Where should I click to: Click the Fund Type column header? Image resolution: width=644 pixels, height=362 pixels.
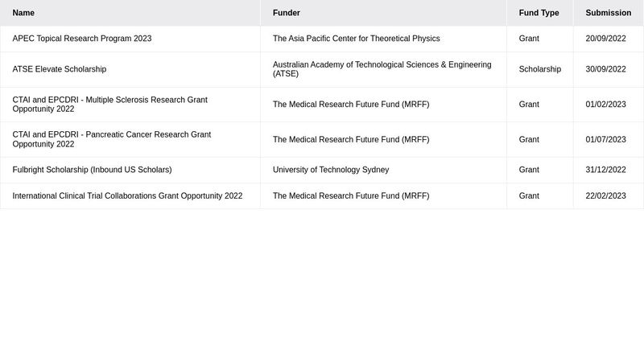click(539, 13)
